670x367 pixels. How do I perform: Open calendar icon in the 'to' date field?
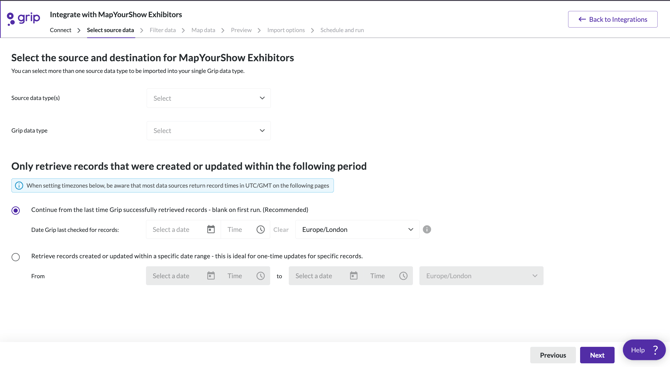[x=353, y=276]
